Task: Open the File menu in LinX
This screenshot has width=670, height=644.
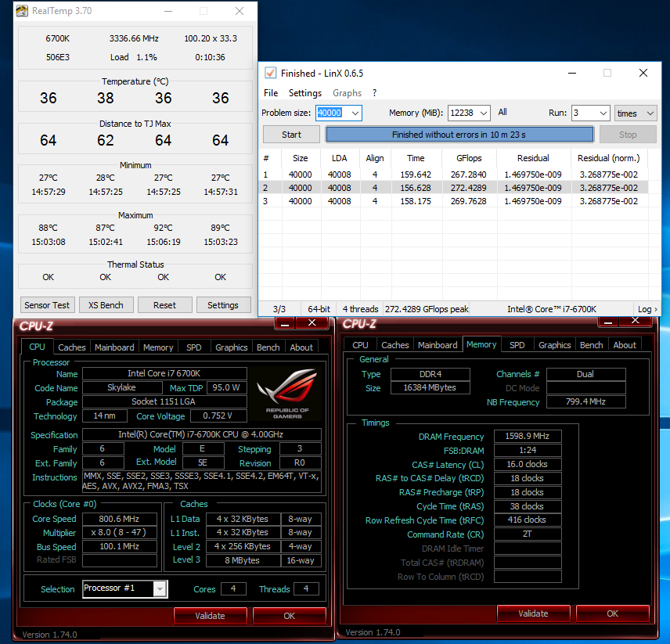Action: tap(271, 93)
